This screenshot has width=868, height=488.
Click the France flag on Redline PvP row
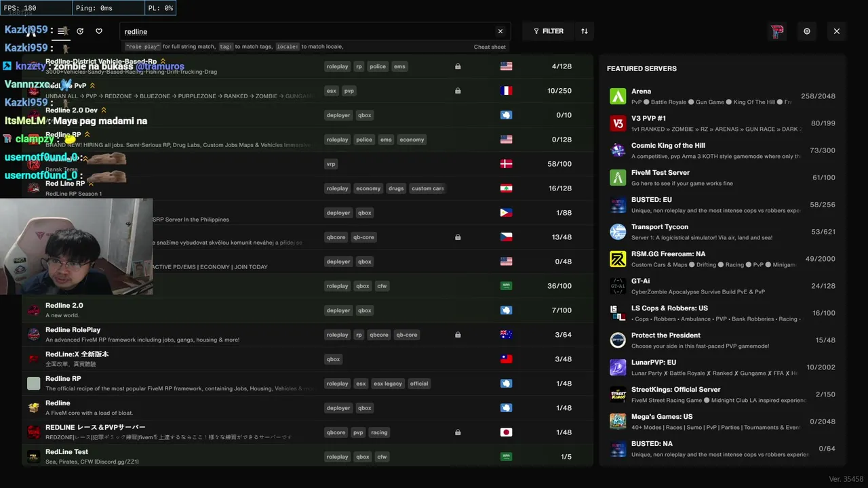[x=506, y=91]
